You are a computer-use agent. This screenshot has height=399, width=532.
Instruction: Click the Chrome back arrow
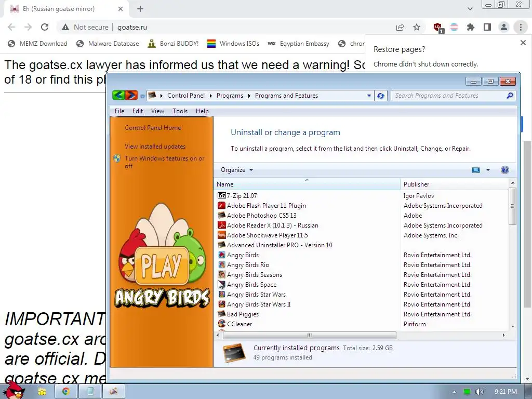click(x=11, y=27)
